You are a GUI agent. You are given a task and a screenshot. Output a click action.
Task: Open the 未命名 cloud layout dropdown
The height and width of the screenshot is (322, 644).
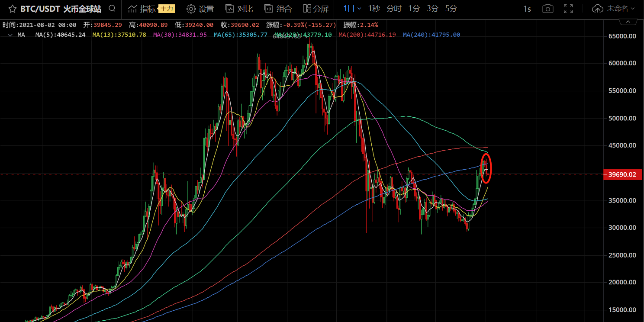(614, 8)
